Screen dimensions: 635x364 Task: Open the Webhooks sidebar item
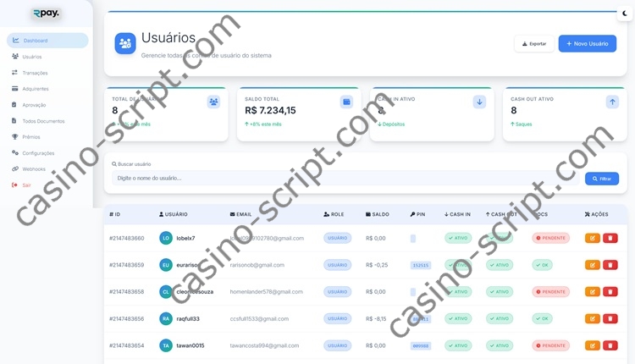tap(34, 168)
